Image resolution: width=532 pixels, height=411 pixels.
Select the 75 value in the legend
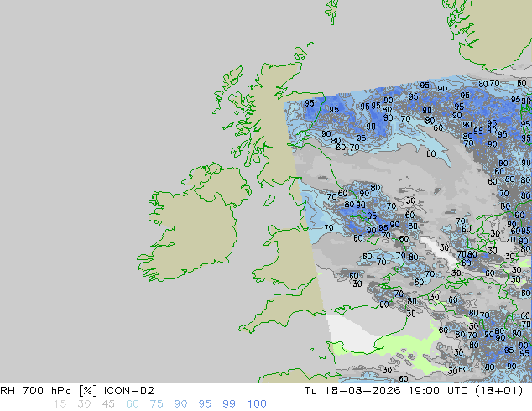(x=156, y=404)
